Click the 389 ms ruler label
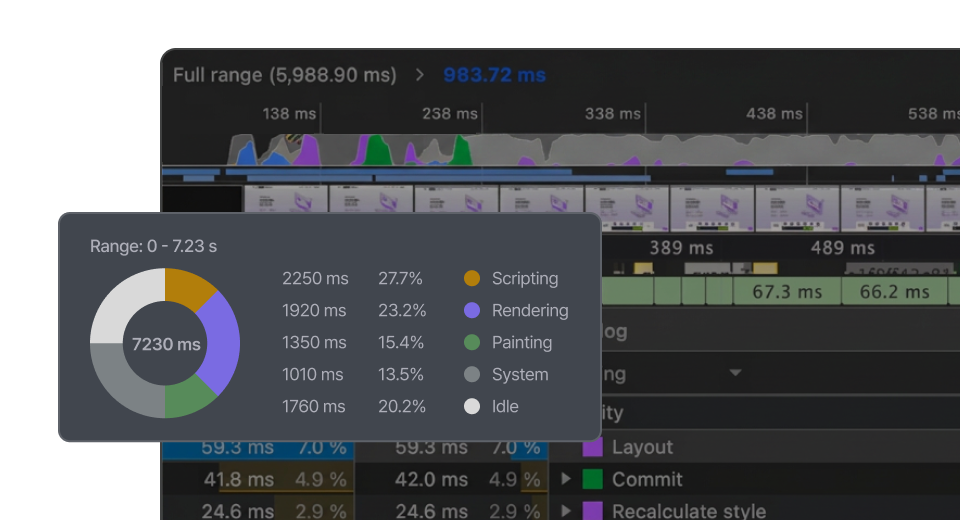 pyautogui.click(x=681, y=248)
